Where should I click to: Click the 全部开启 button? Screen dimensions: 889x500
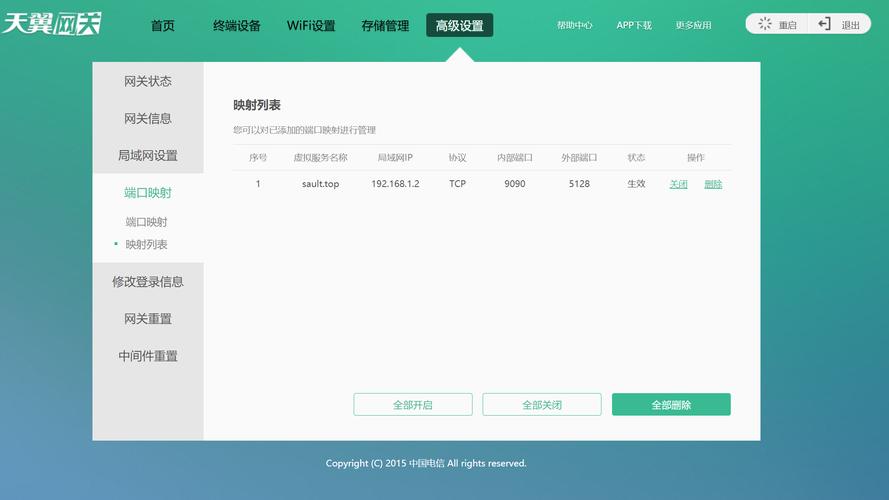click(x=413, y=404)
